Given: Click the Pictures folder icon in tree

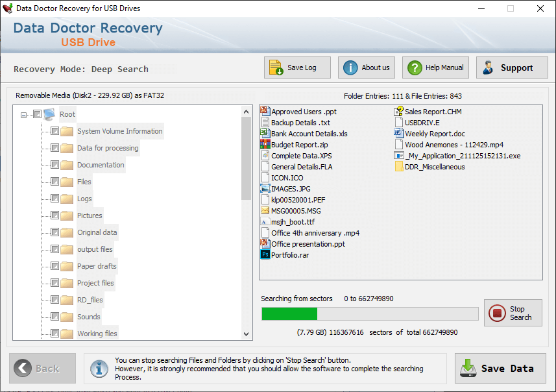Looking at the screenshot, I should point(67,215).
